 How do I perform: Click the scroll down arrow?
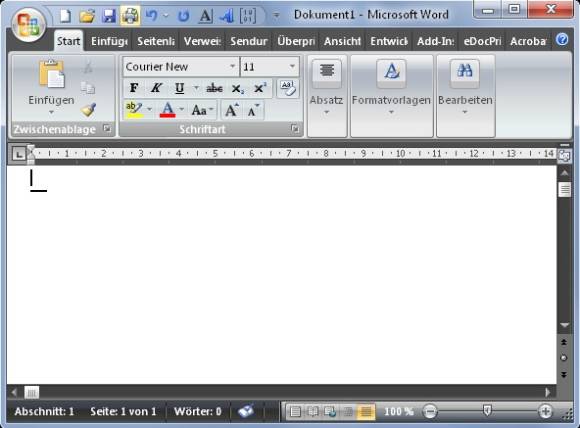tap(564, 325)
